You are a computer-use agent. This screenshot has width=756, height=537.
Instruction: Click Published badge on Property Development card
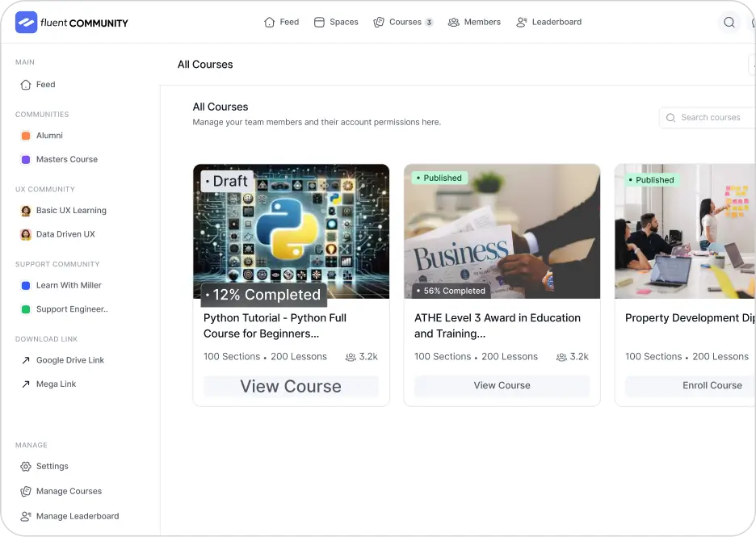[651, 180]
